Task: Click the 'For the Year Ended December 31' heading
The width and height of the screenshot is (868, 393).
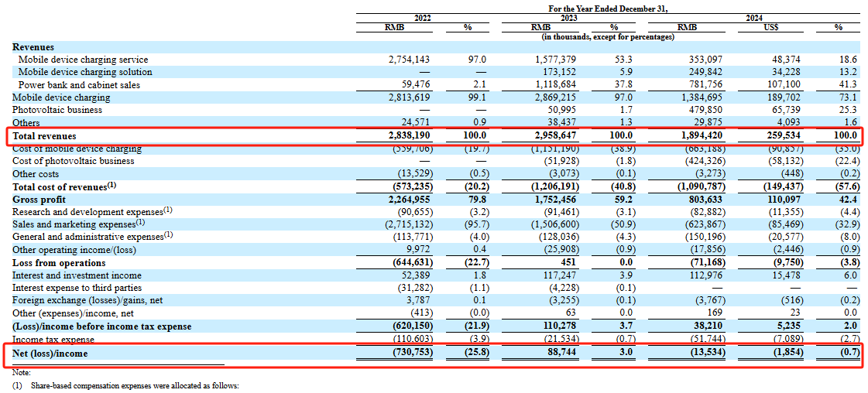Action: 596,8
